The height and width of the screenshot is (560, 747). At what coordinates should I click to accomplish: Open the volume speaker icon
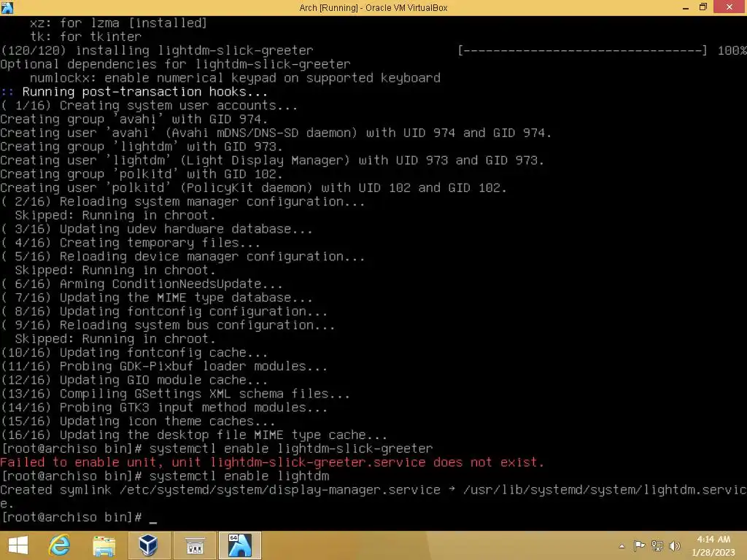[675, 545]
